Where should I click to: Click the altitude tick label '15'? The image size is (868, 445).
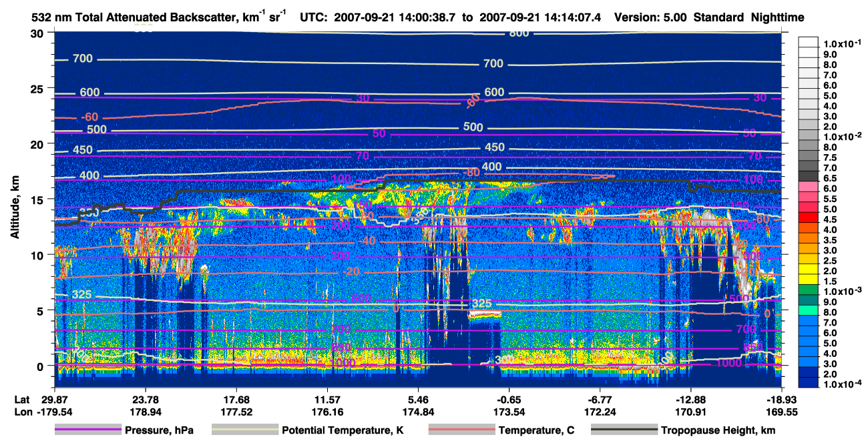[x=38, y=199]
